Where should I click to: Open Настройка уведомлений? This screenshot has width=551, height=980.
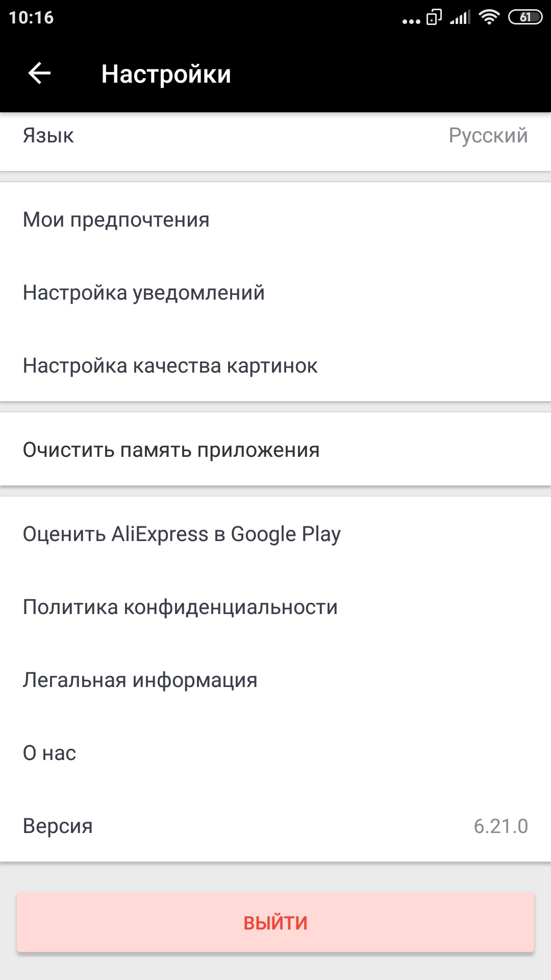click(275, 293)
